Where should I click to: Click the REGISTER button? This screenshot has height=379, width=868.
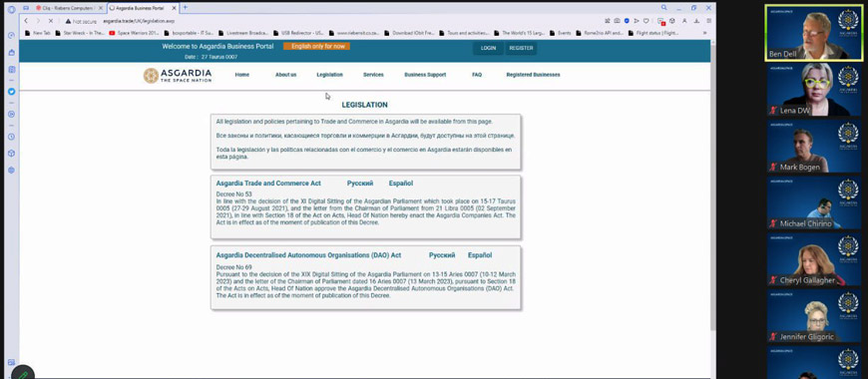tap(521, 48)
